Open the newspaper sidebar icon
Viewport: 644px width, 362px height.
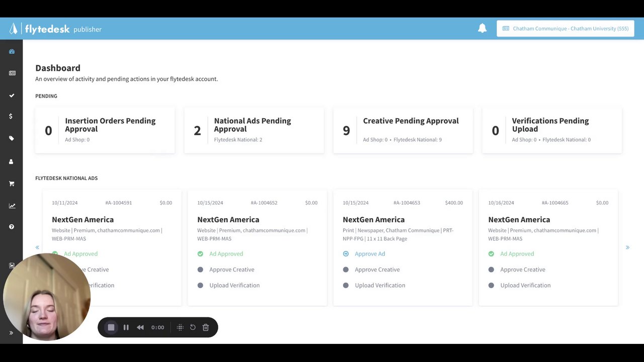[x=12, y=73]
